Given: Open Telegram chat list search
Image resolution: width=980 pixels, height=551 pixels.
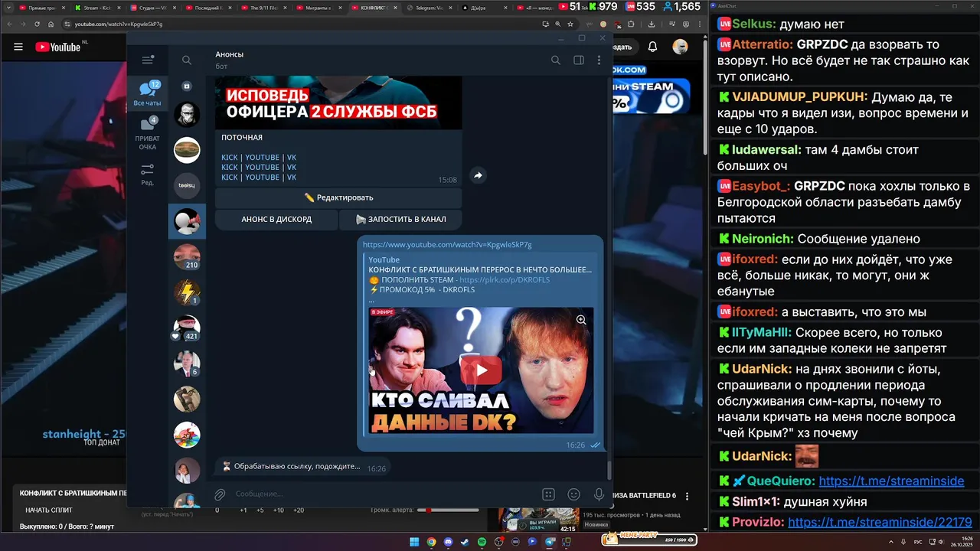Looking at the screenshot, I should (187, 60).
